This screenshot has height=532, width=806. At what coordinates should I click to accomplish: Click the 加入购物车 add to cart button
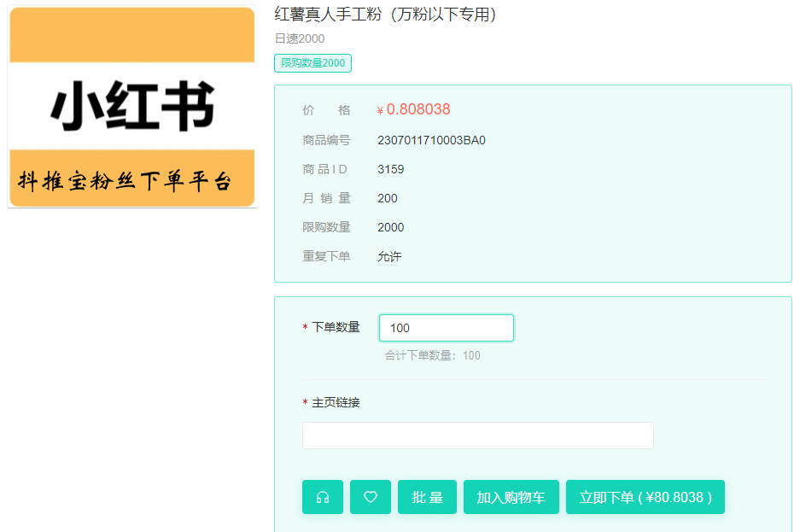tap(511, 497)
